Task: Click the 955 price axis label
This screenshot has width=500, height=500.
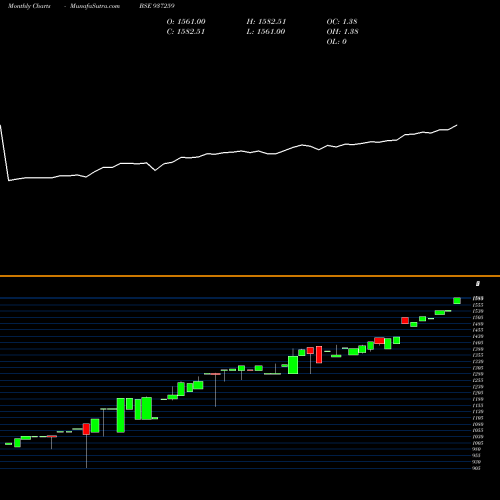Action: coord(477,456)
